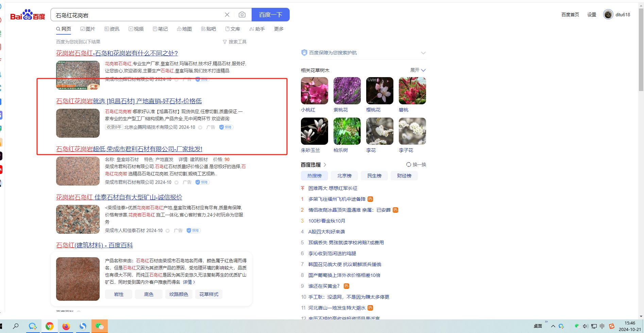Click the 纹路颜色 tag button
The width and height of the screenshot is (644, 333).
pos(179,294)
